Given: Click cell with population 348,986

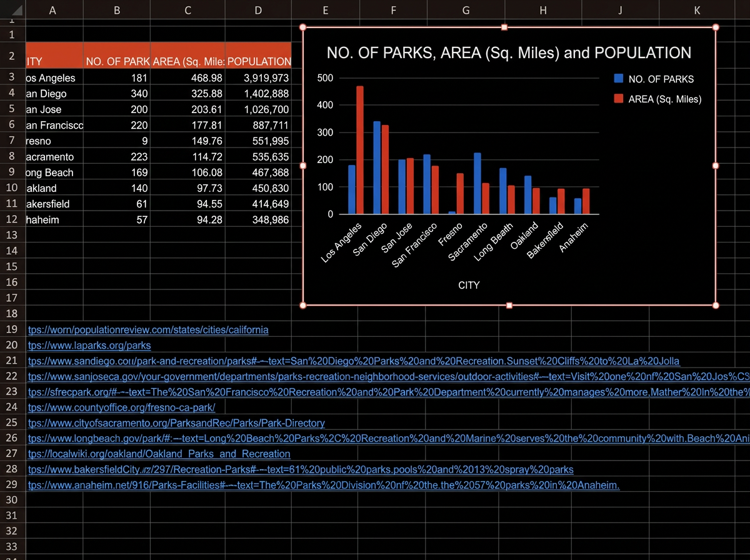Looking at the screenshot, I should (258, 219).
